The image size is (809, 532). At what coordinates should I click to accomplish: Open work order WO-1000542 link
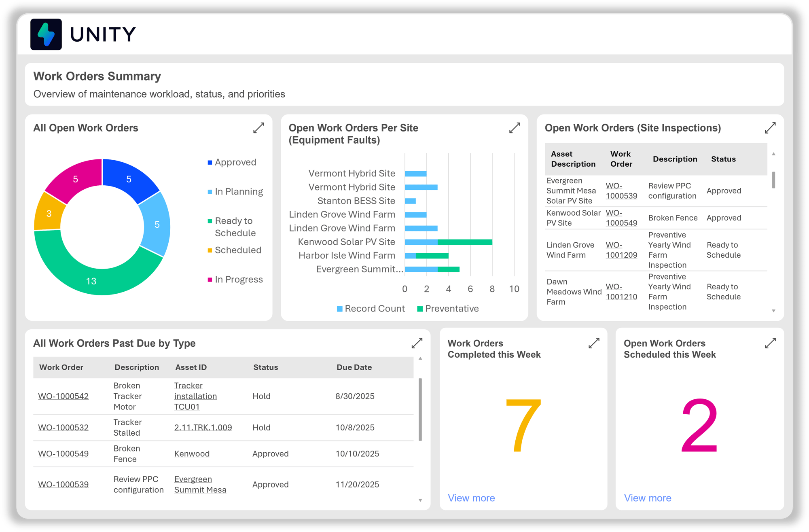point(63,396)
